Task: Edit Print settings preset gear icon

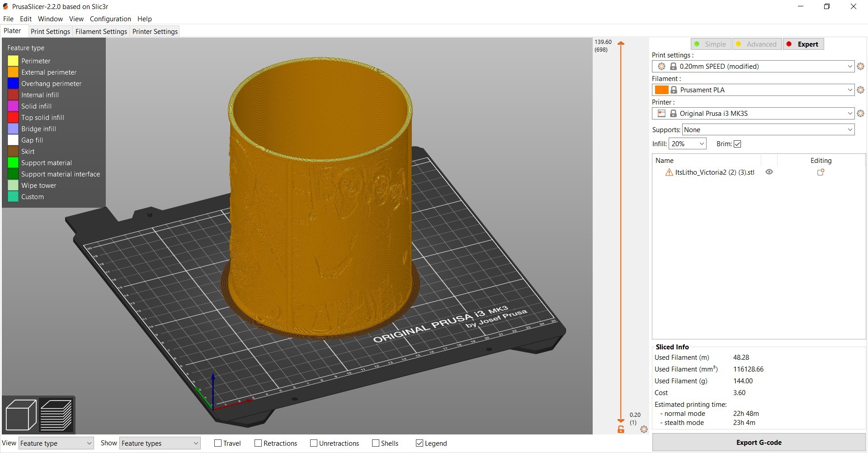Action: (x=861, y=67)
